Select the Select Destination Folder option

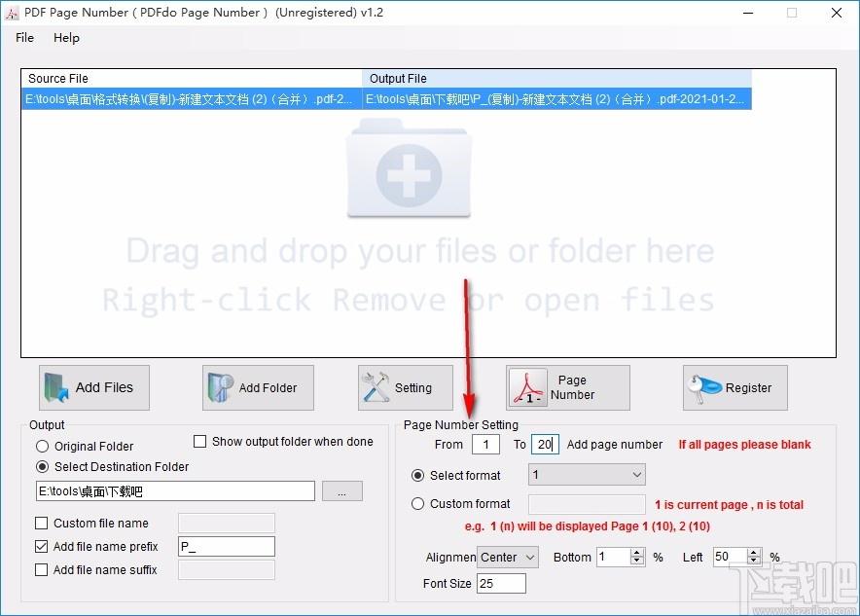point(42,467)
